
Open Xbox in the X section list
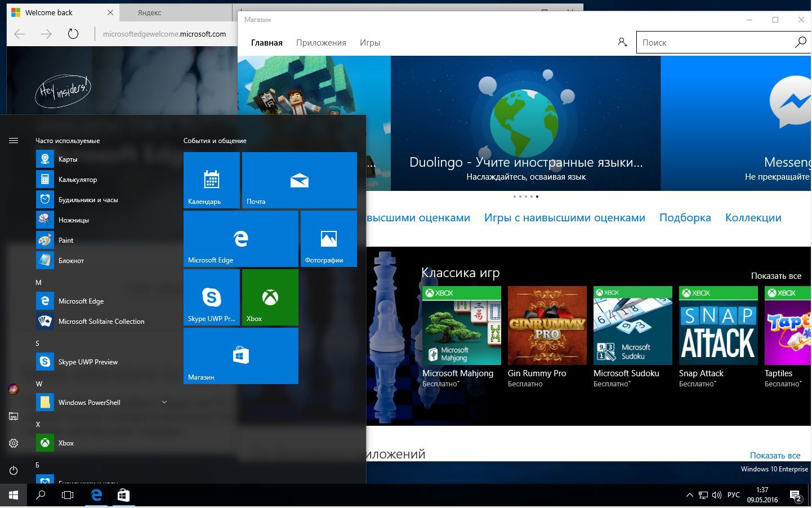tap(102, 443)
